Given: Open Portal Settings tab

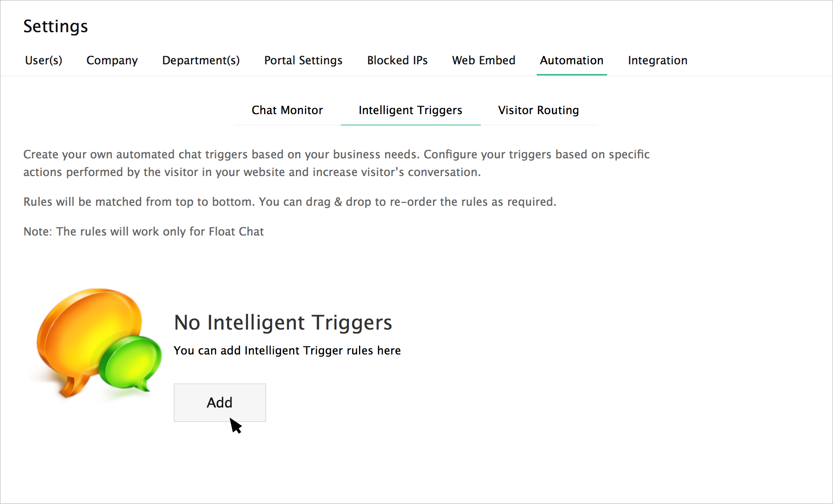Looking at the screenshot, I should tap(303, 60).
